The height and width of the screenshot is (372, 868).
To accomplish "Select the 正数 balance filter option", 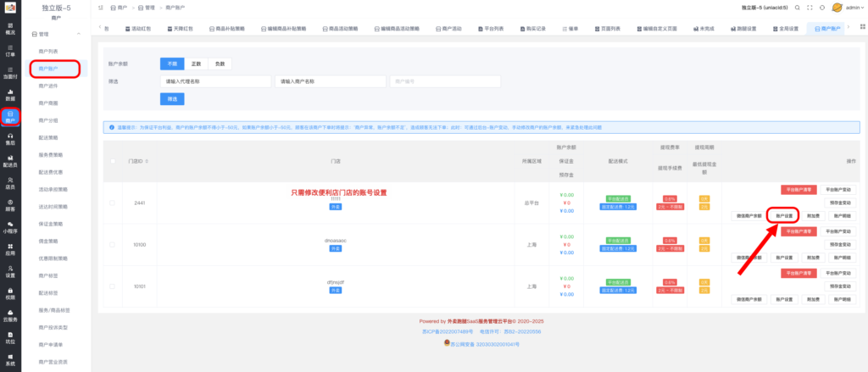I will click(196, 64).
